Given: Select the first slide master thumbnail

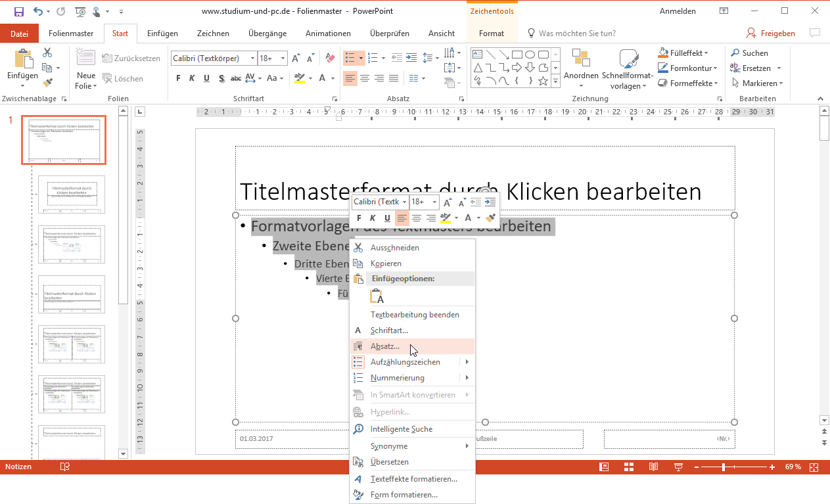Looking at the screenshot, I should tap(64, 140).
